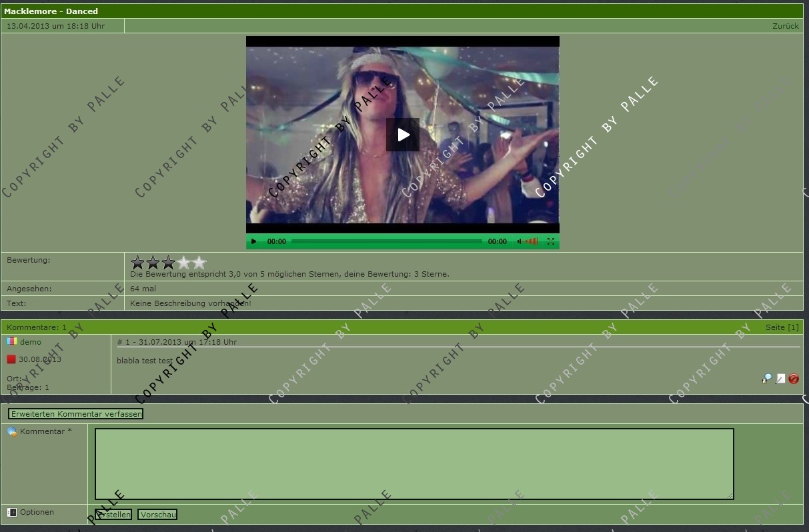Adjust the orange volume level bars
This screenshot has width=809, height=532.
tap(531, 241)
